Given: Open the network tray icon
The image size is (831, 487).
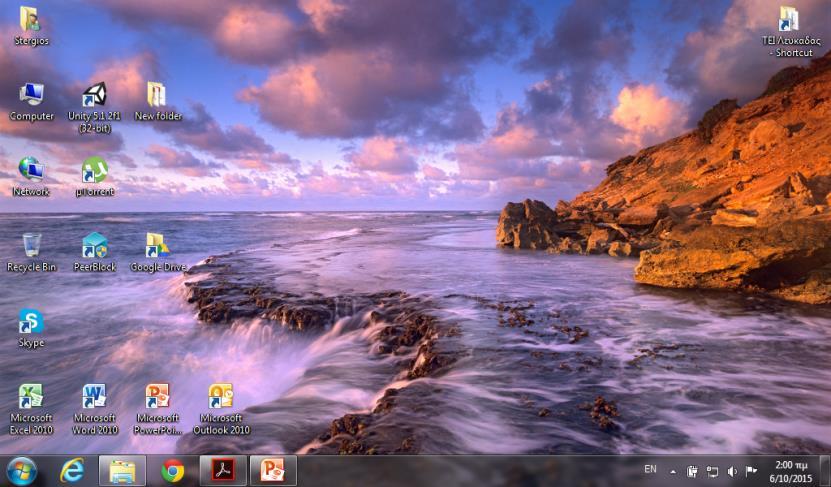Looking at the screenshot, I should click(x=712, y=471).
